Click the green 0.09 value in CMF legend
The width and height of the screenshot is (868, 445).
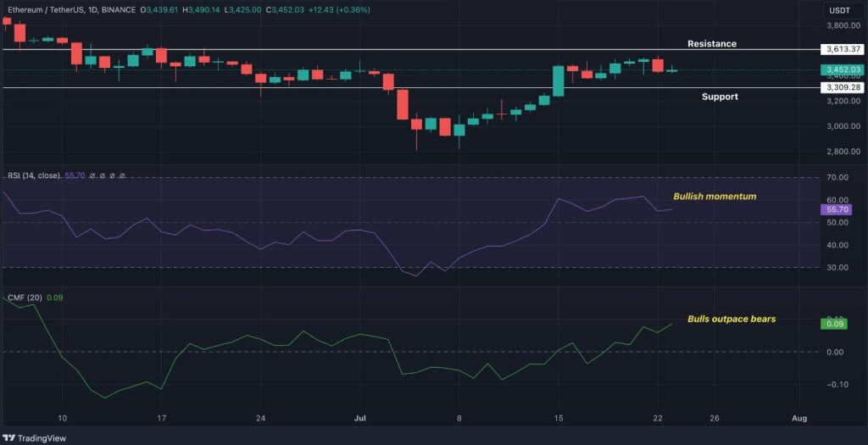pos(55,298)
